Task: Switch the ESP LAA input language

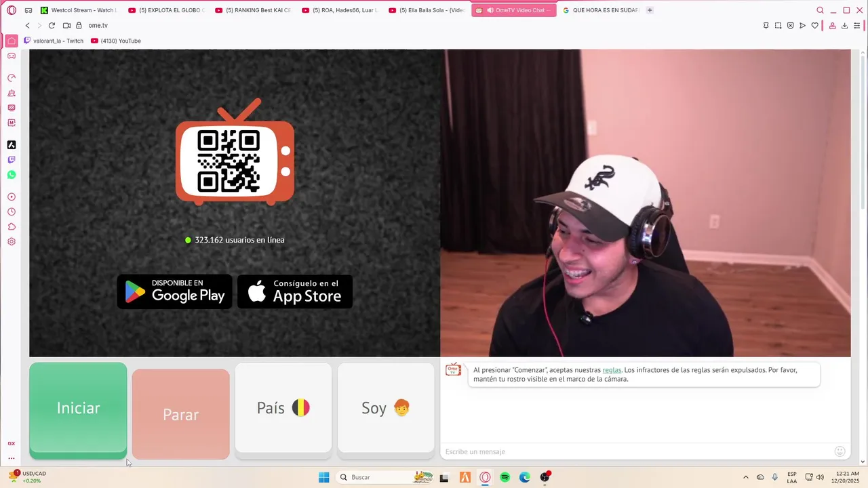Action: (x=792, y=477)
